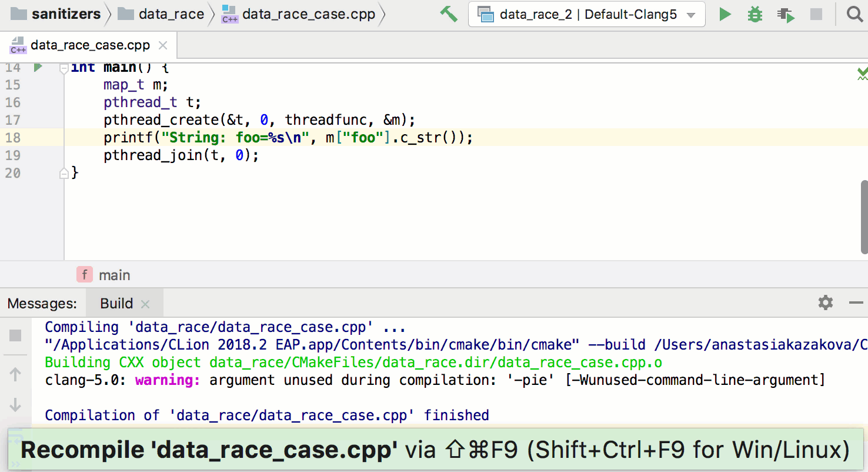Click the cmake --build command output line
Image resolution: width=868 pixels, height=472 pixels.
pos(456,345)
